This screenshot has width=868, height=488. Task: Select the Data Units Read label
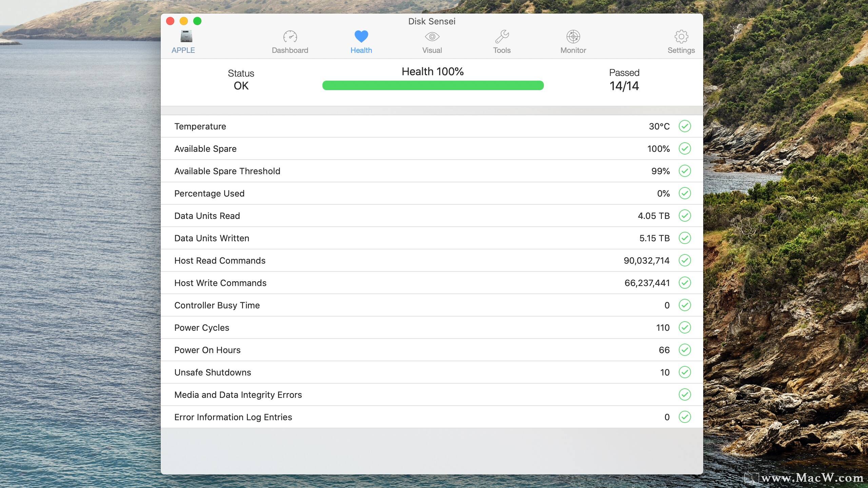[207, 216]
